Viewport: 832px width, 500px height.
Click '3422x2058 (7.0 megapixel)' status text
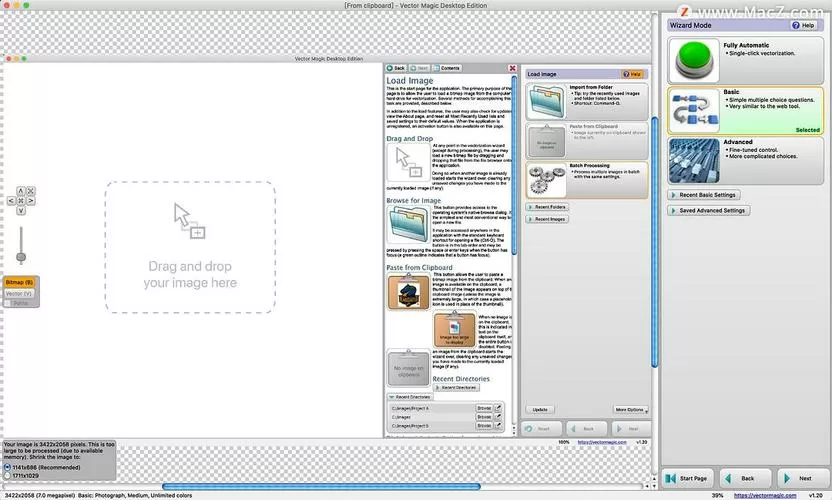(x=40, y=495)
